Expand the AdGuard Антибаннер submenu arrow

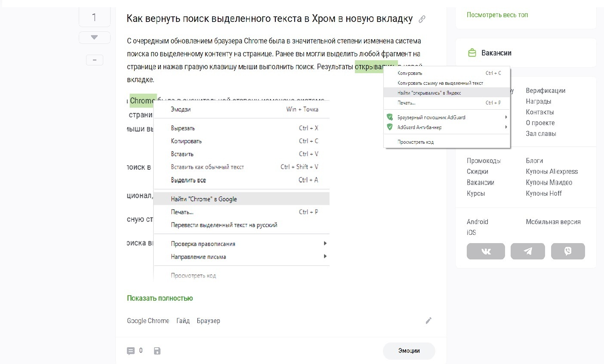click(x=506, y=127)
